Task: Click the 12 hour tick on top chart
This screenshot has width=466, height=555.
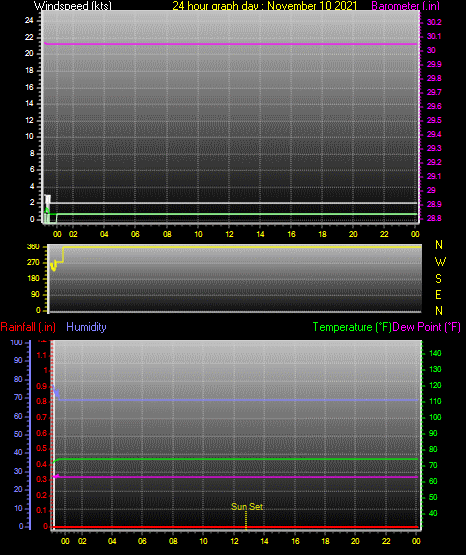Action: (229, 234)
